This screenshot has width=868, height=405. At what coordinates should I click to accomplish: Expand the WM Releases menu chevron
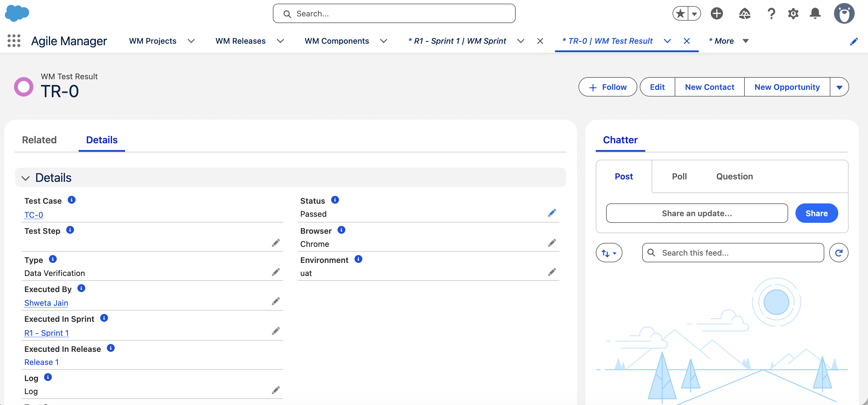click(x=280, y=41)
